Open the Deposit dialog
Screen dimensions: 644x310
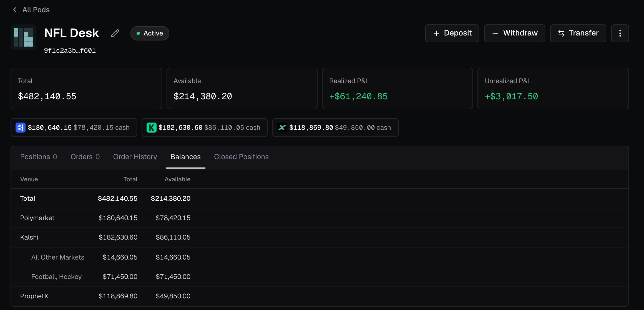tap(452, 33)
